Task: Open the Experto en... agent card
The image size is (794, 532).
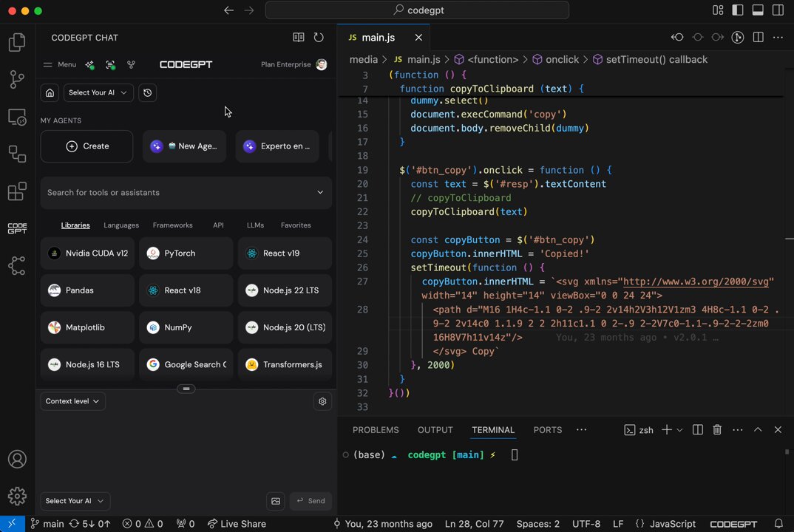Action: 277,146
